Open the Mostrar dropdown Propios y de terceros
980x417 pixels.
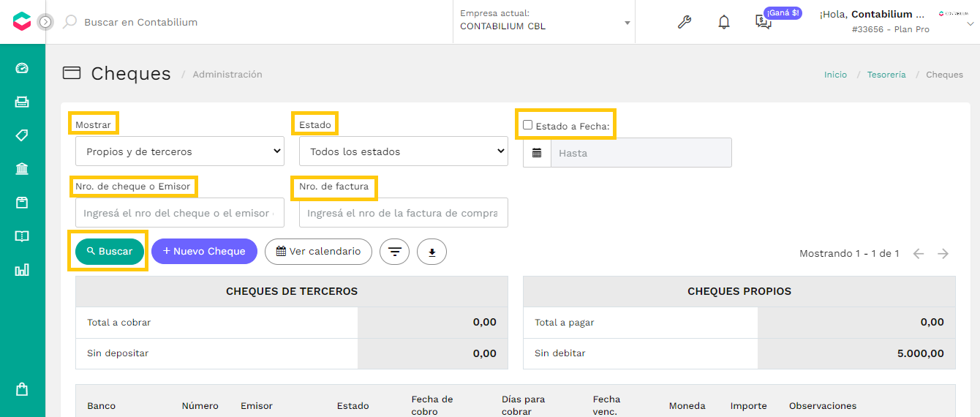click(x=180, y=151)
